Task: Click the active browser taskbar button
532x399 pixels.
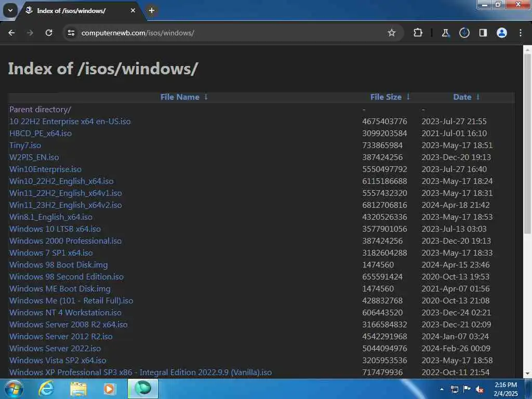Action: click(143, 389)
